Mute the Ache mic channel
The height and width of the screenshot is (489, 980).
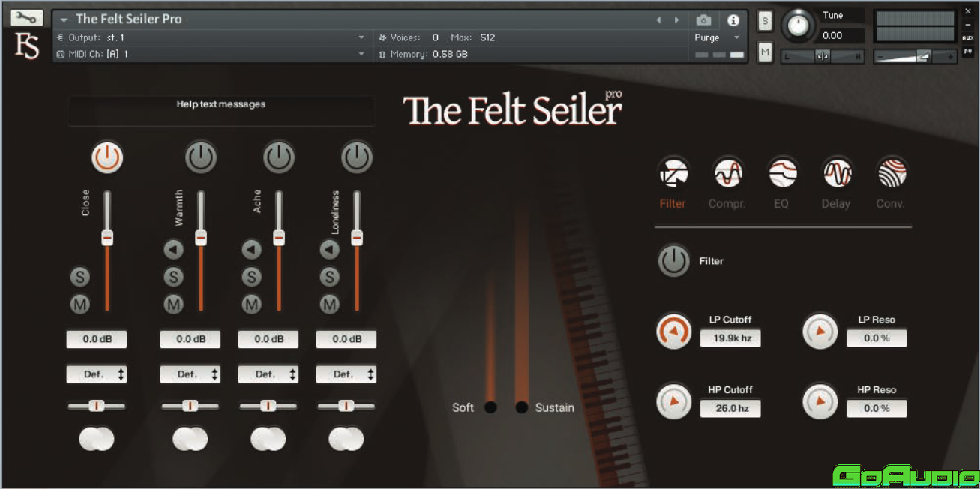(x=252, y=304)
